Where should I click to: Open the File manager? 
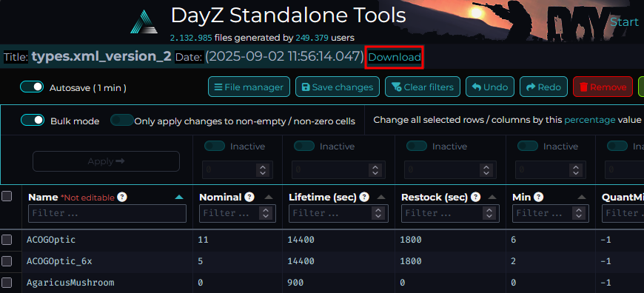click(249, 87)
